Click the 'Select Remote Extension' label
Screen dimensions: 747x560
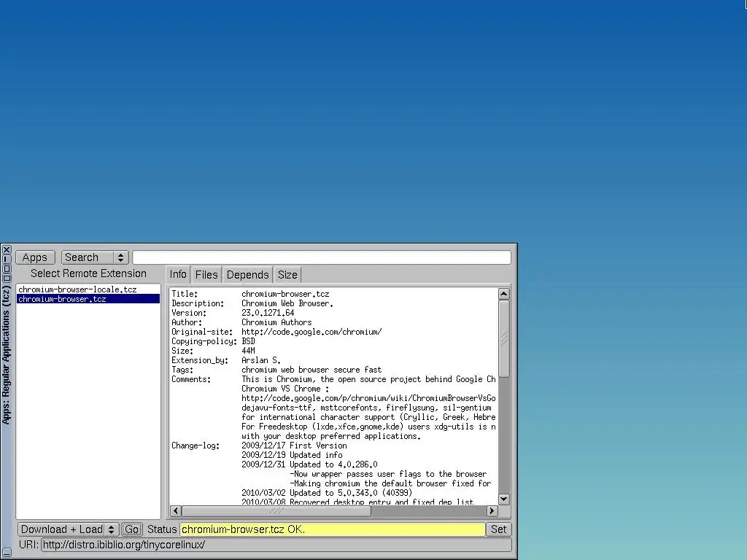coord(88,273)
